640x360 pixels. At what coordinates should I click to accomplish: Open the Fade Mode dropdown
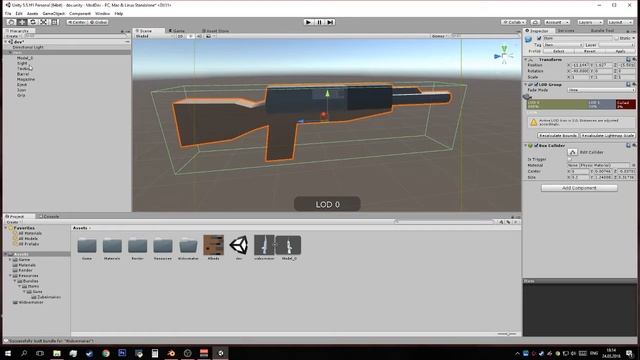601,90
